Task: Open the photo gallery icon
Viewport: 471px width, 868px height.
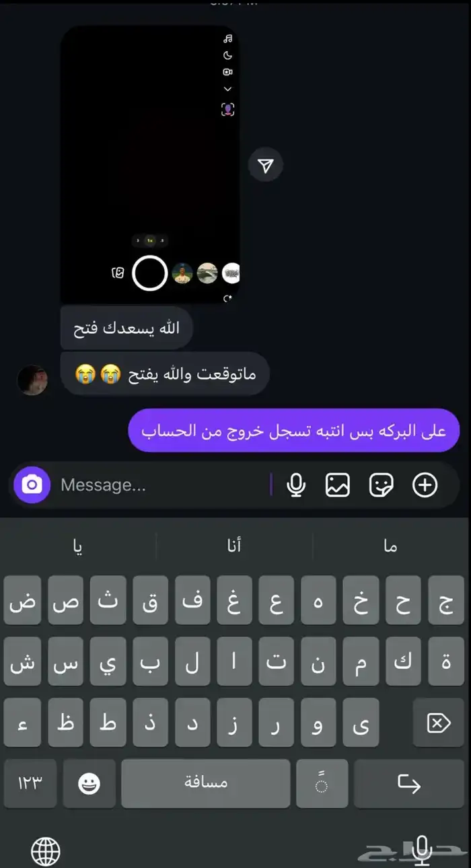Action: 338,485
